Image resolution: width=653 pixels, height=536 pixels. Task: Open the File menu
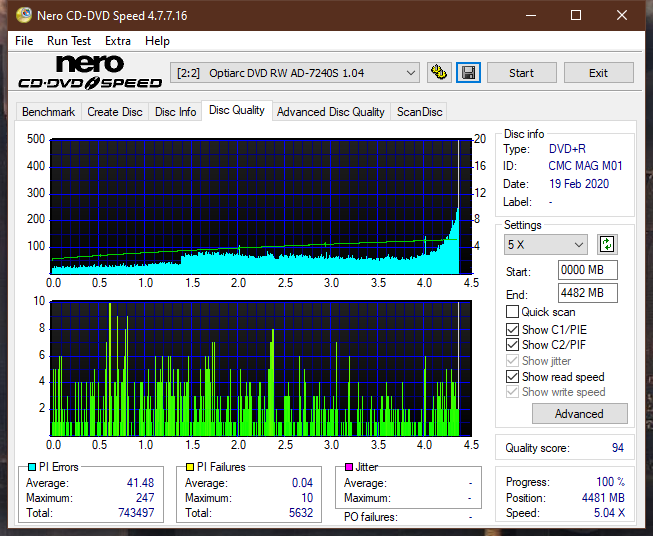point(24,41)
